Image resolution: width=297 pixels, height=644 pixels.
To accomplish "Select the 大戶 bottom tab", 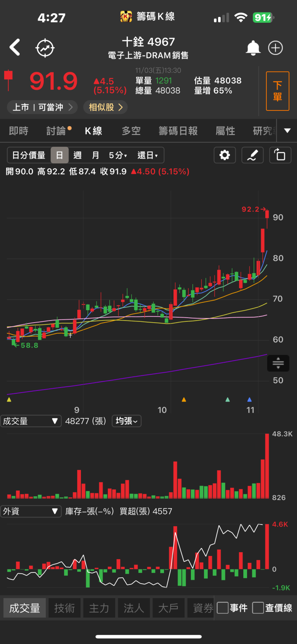I will pyautogui.click(x=169, y=608).
